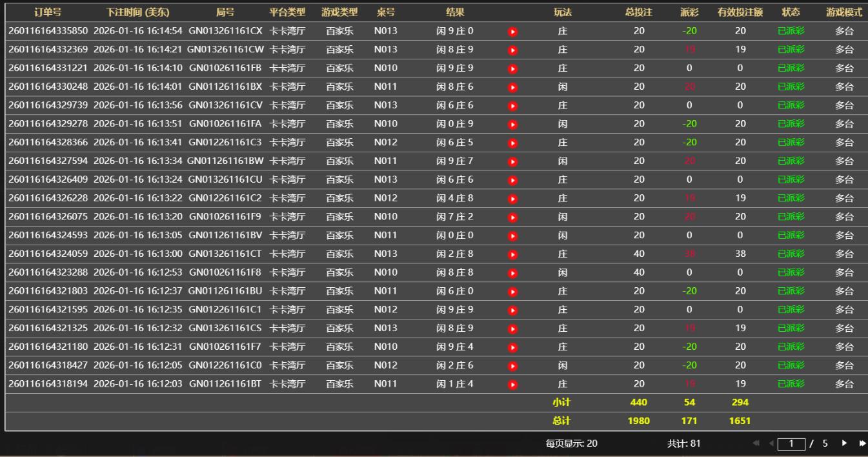Go to the next page of records
Image resolution: width=868 pixels, height=457 pixels.
coord(844,443)
